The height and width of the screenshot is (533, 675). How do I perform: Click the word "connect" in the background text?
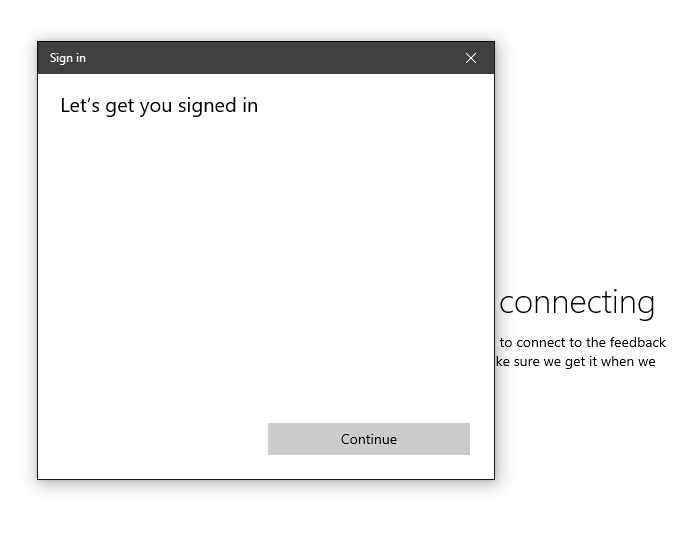pyautogui.click(x=541, y=342)
